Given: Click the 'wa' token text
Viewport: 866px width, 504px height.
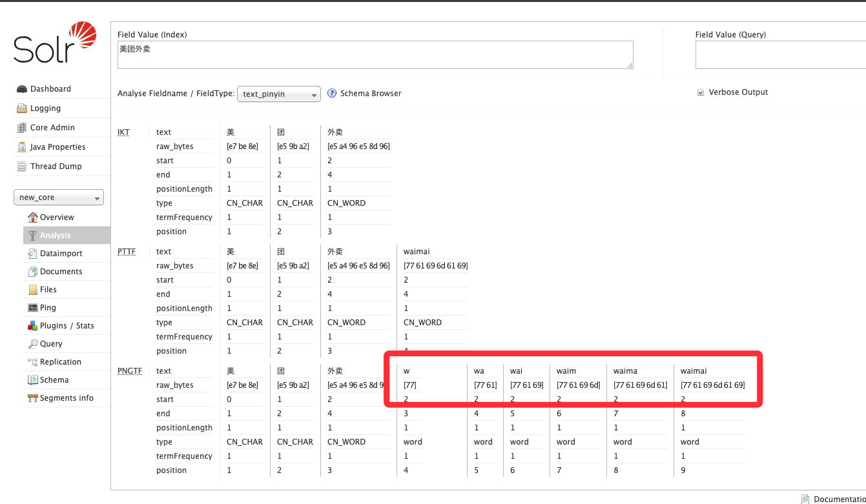Looking at the screenshot, I should point(479,371).
